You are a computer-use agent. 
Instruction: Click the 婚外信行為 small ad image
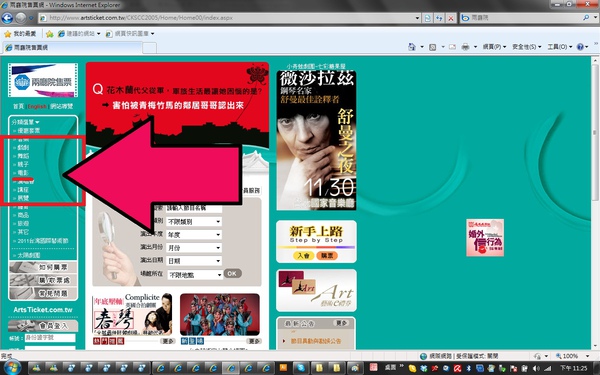(x=485, y=238)
